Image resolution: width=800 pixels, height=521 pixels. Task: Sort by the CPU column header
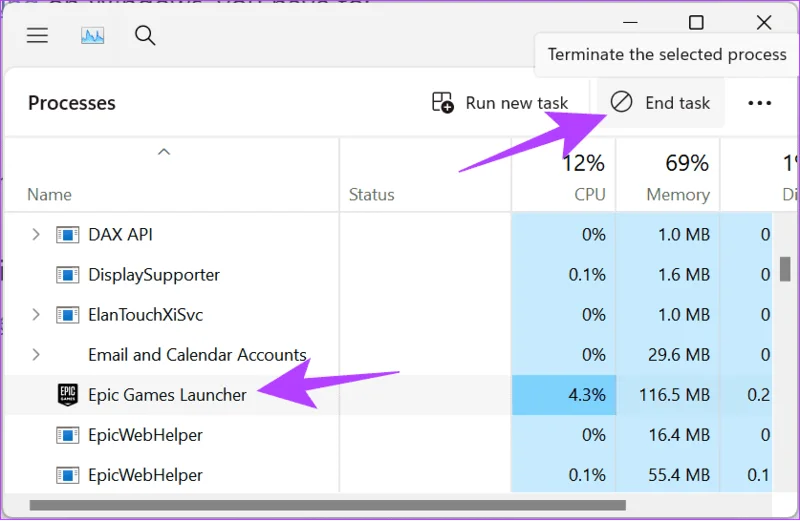pyautogui.click(x=590, y=194)
